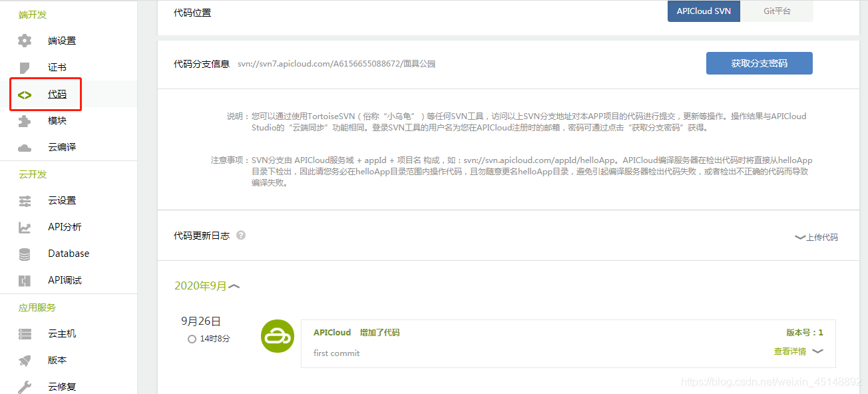Click the first commit message text

[x=336, y=353]
